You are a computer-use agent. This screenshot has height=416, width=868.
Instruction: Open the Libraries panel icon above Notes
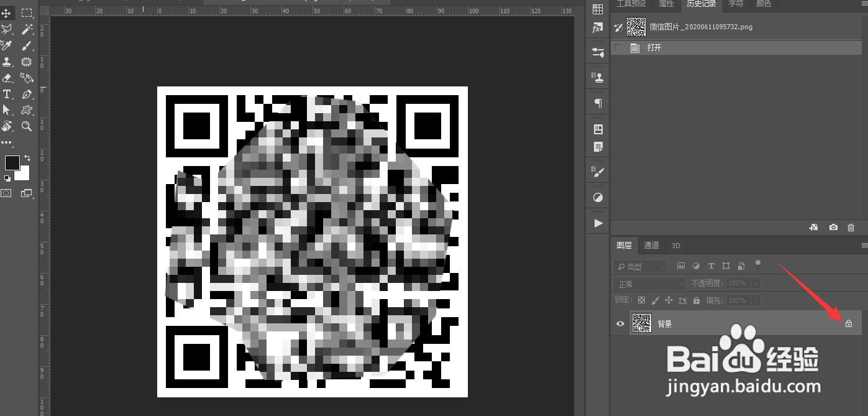[598, 129]
